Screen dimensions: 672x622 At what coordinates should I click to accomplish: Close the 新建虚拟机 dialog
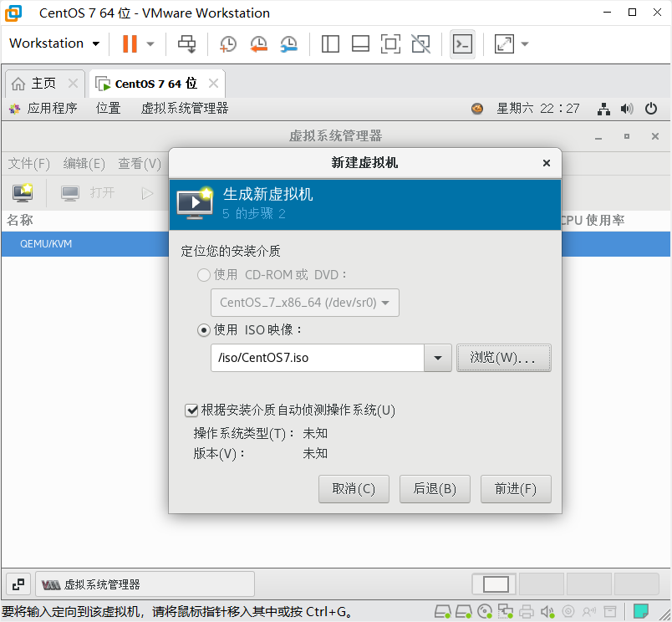[547, 163]
